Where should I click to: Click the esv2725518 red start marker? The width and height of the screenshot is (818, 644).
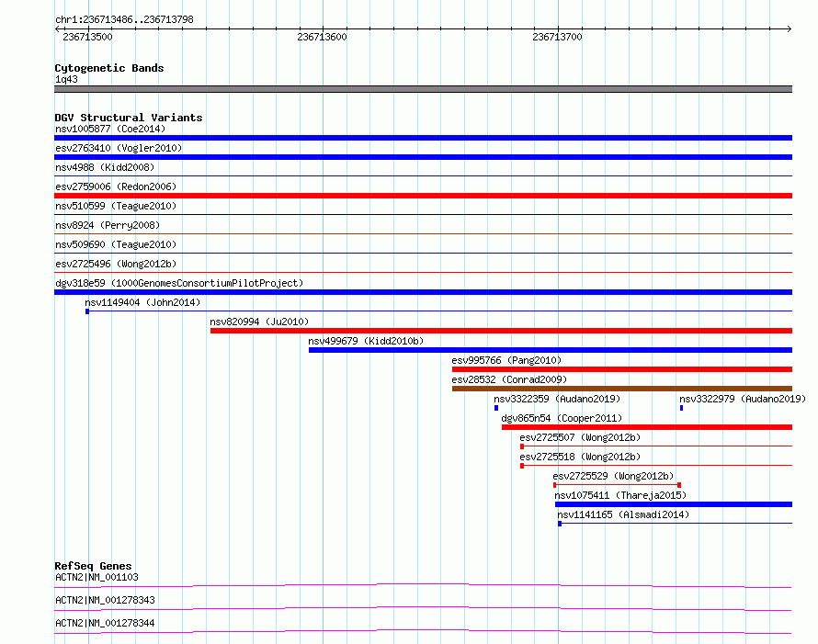(522, 466)
